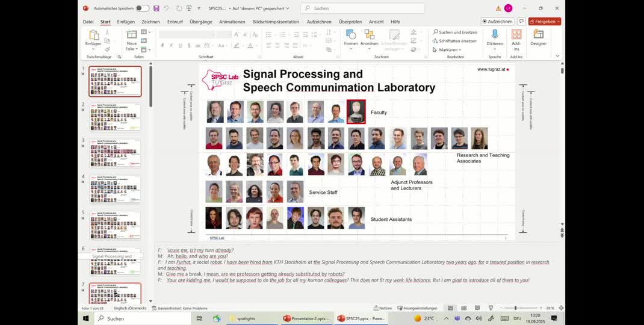This screenshot has width=644, height=325.
Task: Switch to reading view icon
Action: click(477, 308)
